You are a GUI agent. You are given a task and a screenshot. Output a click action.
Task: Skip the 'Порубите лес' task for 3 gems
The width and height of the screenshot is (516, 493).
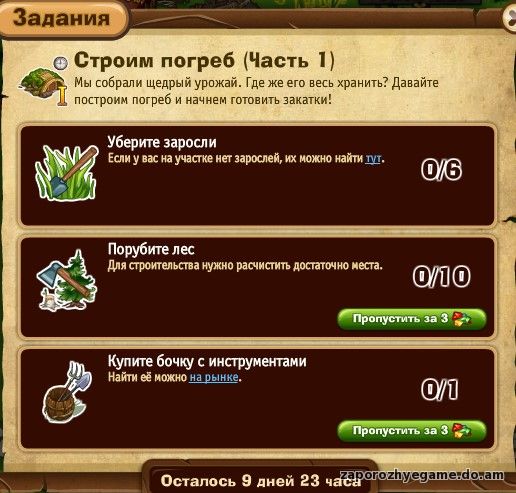(x=412, y=319)
